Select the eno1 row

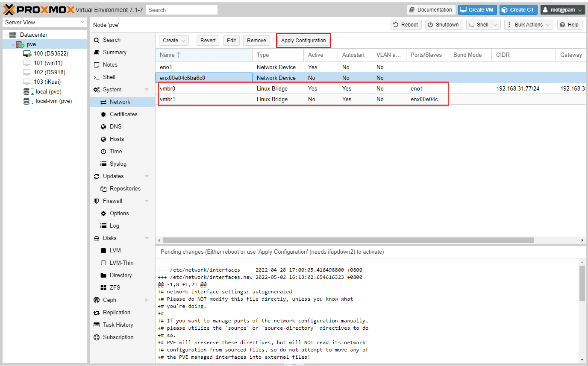[370, 67]
